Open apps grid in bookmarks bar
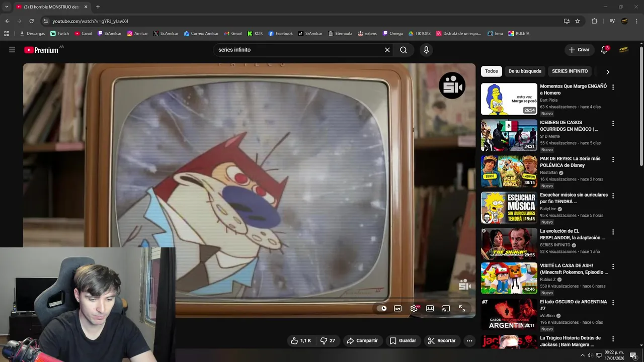This screenshot has height=362, width=644. tap(7, 34)
